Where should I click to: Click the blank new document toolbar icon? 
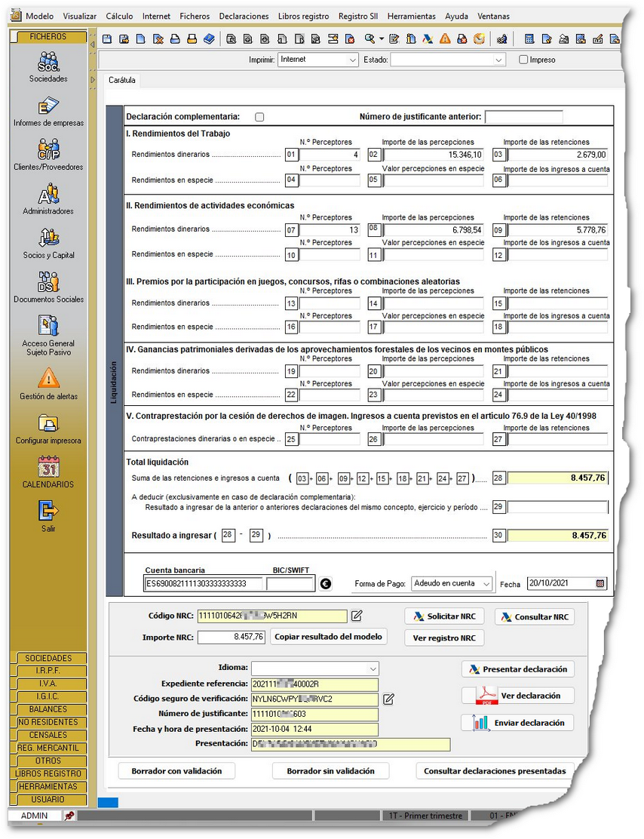click(x=141, y=38)
